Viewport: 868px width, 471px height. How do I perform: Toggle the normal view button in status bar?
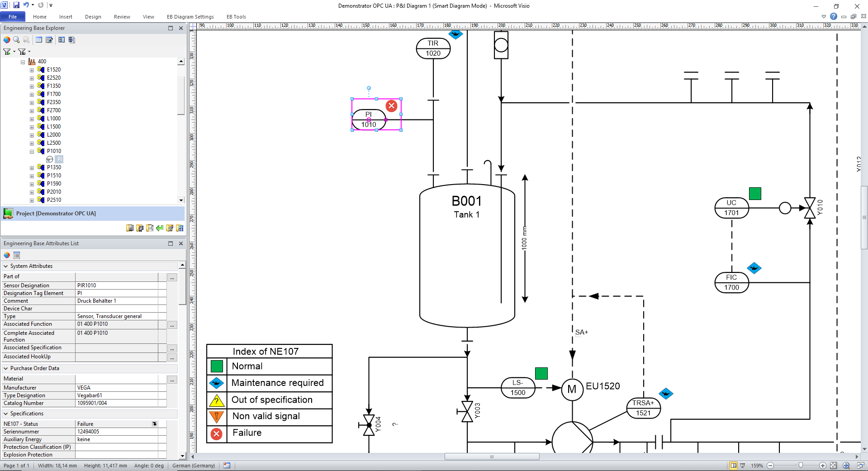[733, 466]
